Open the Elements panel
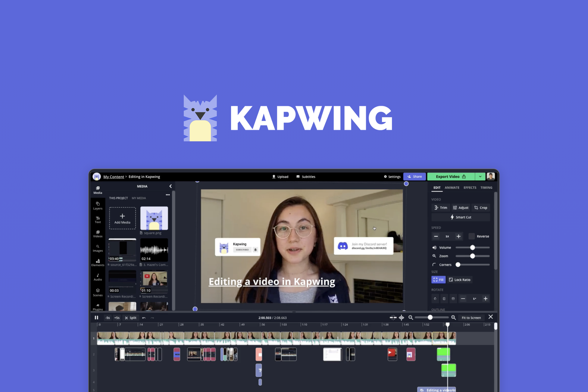Viewport: 588px width, 392px height. [98, 263]
